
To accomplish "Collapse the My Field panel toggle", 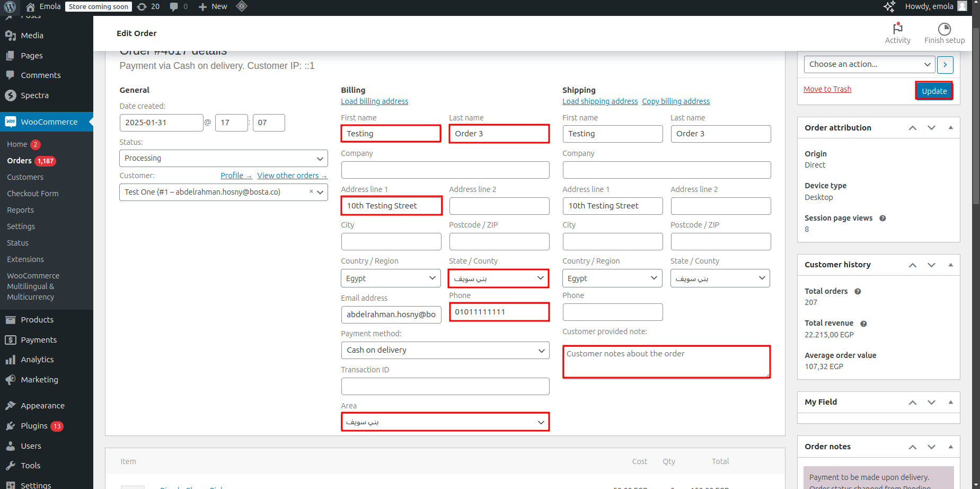I will tap(950, 402).
